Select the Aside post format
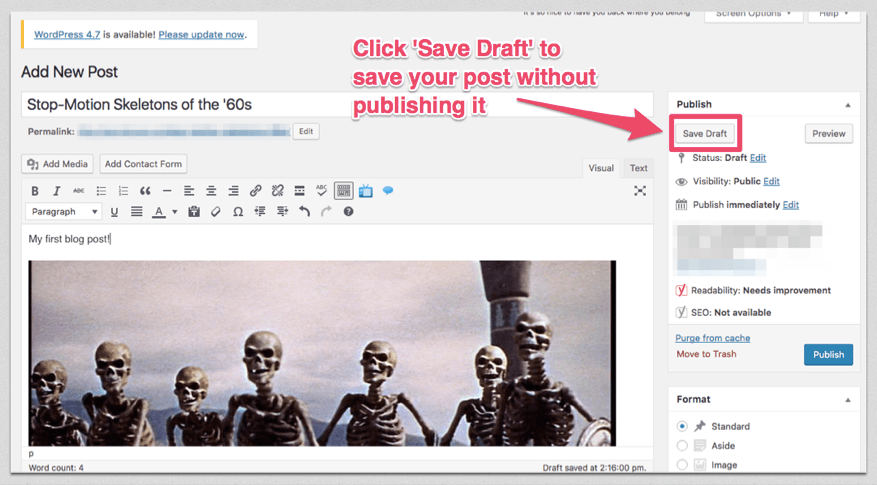This screenshot has height=485, width=877. (682, 446)
